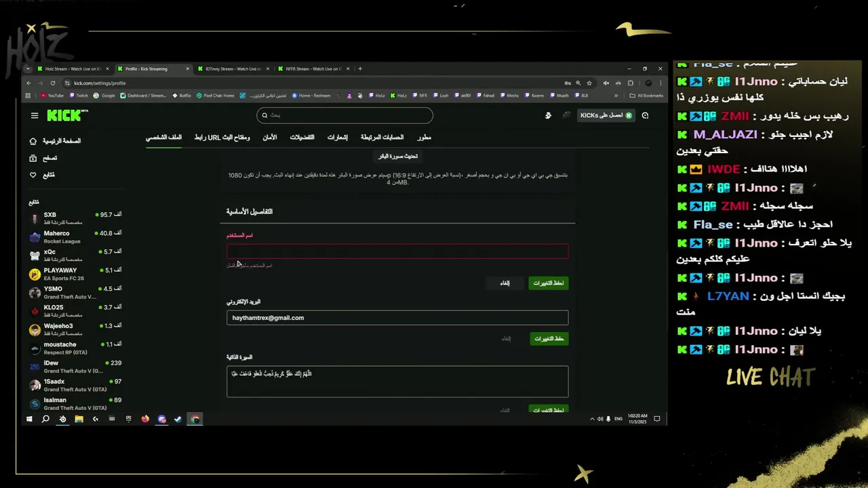Open the Chrome three-dot menu
Image resolution: width=868 pixels, height=488 pixels.
(x=660, y=83)
